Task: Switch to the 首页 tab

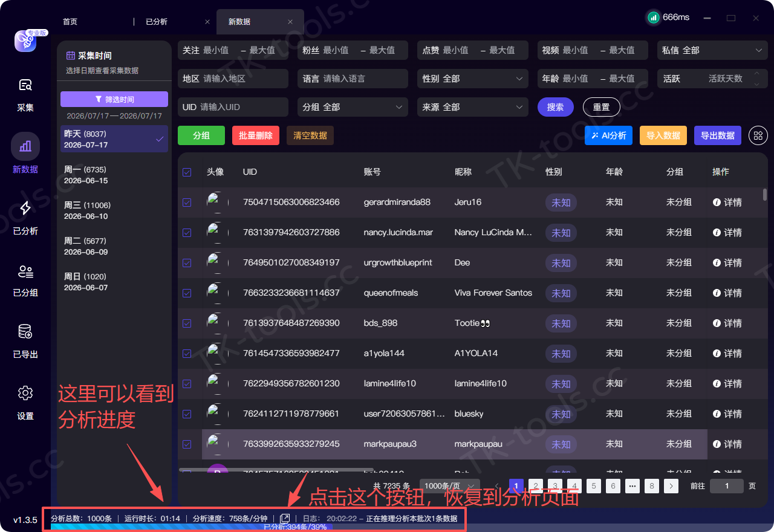Action: click(x=70, y=21)
